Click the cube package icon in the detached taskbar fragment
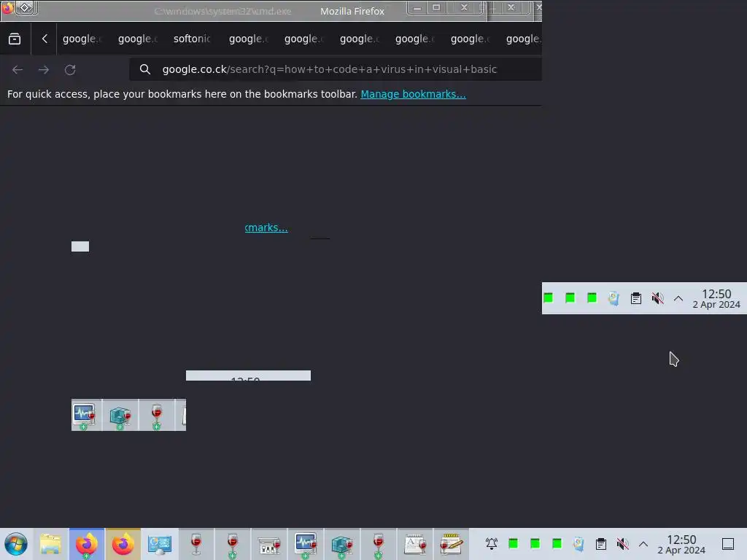747x560 pixels. coord(120,416)
